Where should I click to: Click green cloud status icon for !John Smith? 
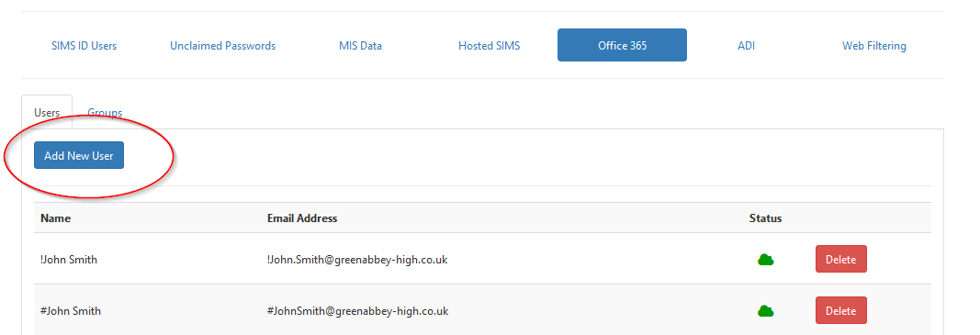point(766,260)
